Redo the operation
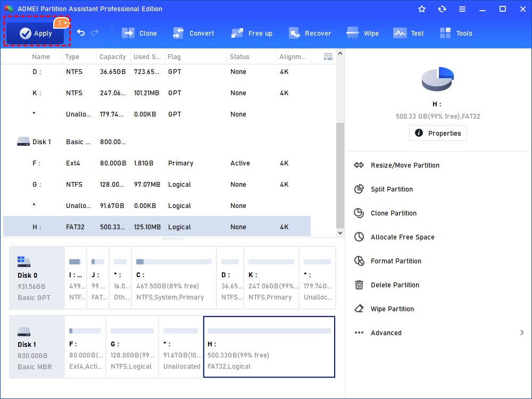 tap(95, 32)
